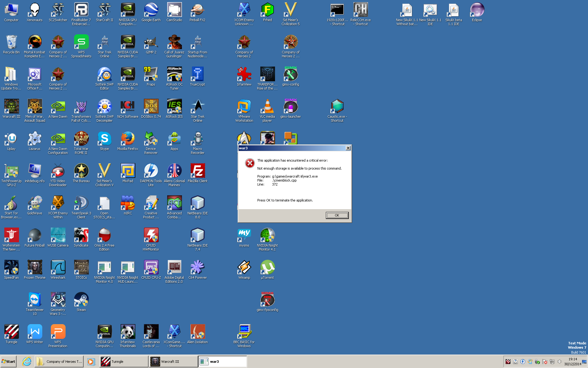Click the TrueCrypt shortcut icon
Screen dimensions: 588x368
pos(198,75)
